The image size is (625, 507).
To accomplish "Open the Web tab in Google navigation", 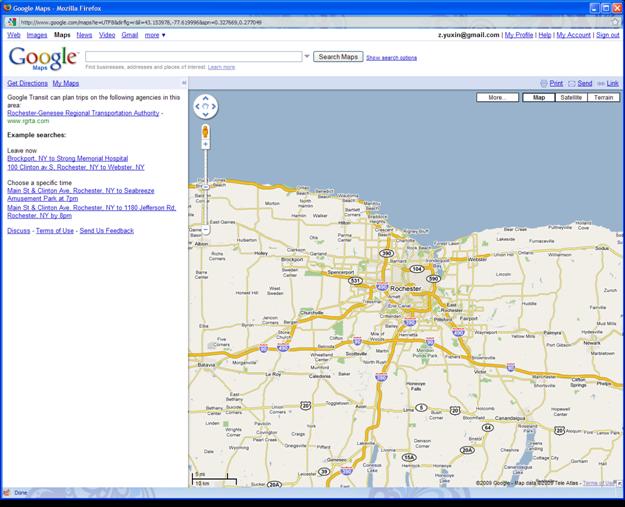I will [14, 35].
